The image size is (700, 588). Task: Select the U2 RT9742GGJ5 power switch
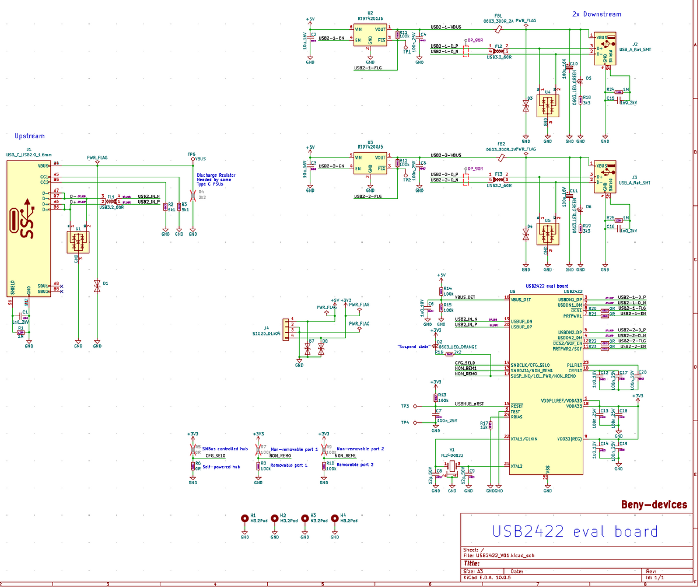pyautogui.click(x=370, y=34)
